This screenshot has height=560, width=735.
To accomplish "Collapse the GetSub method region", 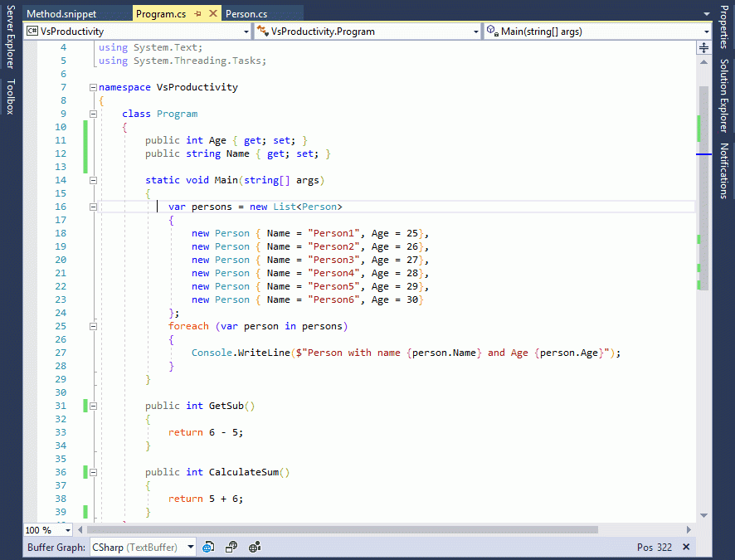I will 93,406.
